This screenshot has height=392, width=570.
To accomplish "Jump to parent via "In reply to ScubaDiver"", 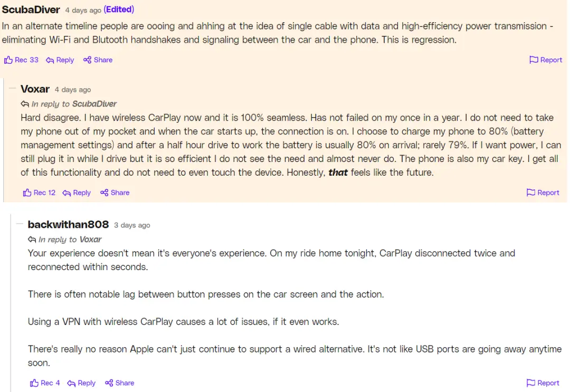I will click(x=74, y=104).
